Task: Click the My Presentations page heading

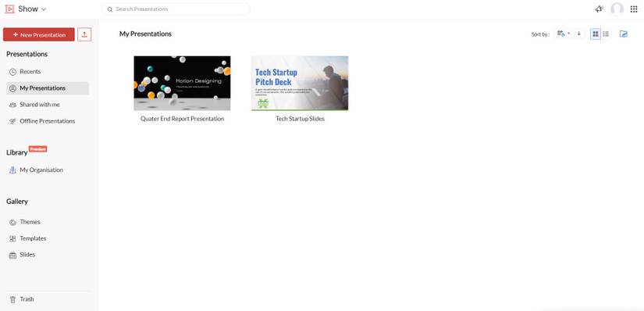Action: (x=145, y=34)
